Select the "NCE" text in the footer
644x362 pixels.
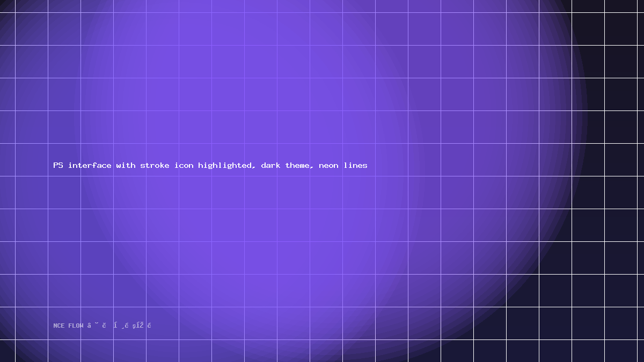58,326
